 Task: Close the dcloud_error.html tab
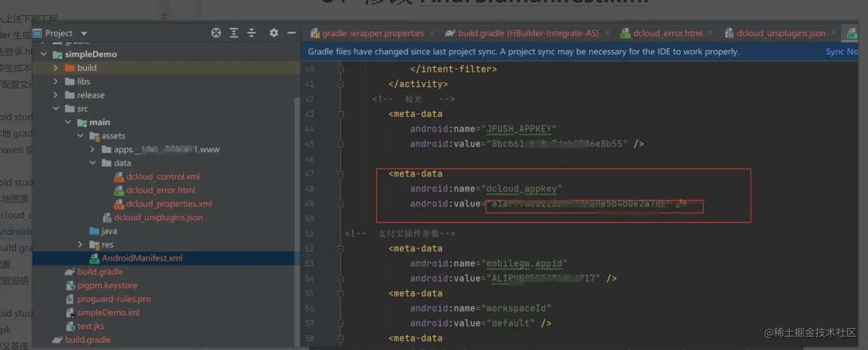[710, 33]
